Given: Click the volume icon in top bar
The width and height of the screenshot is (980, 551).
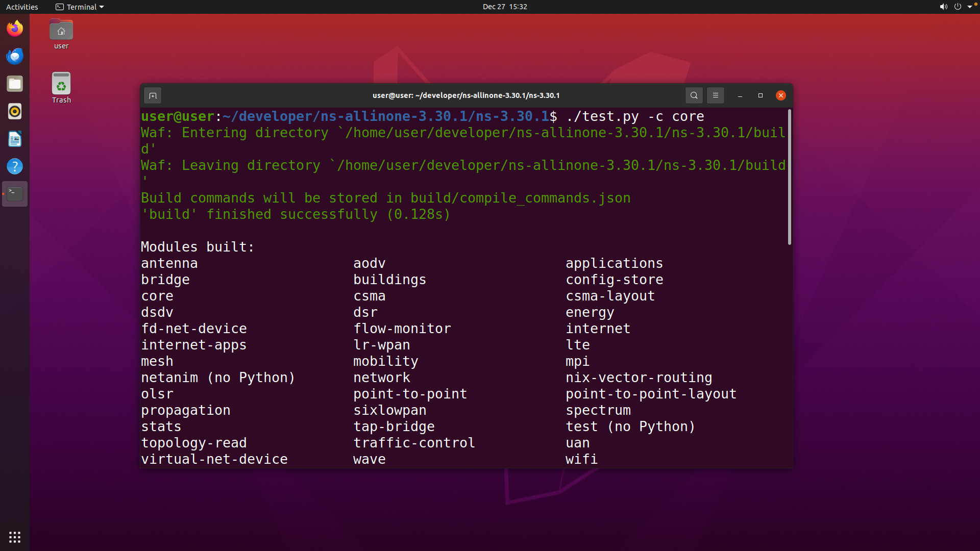Looking at the screenshot, I should tap(943, 7).
